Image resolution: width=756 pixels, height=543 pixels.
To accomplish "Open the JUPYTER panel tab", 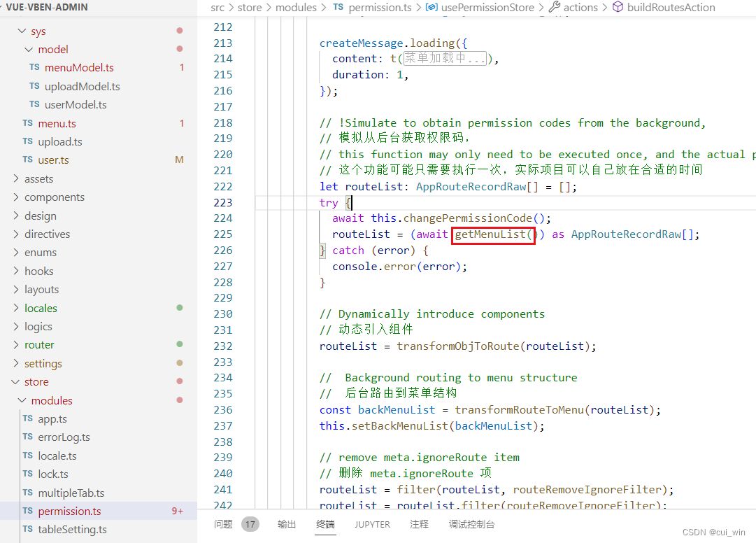I will [372, 524].
